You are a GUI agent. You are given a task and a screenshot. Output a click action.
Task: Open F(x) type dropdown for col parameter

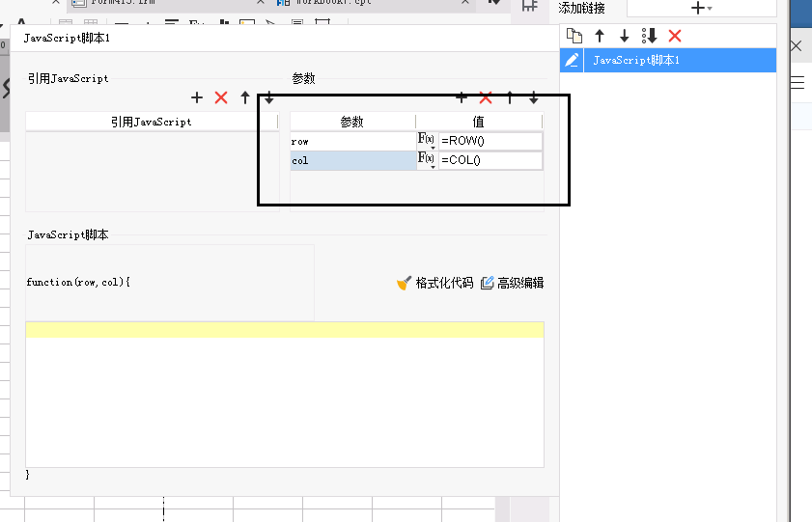(x=427, y=160)
